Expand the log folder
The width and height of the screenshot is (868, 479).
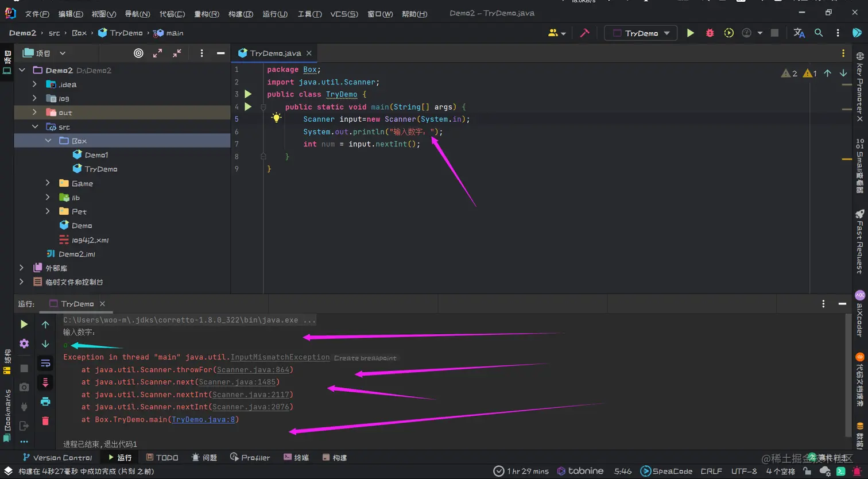(34, 98)
